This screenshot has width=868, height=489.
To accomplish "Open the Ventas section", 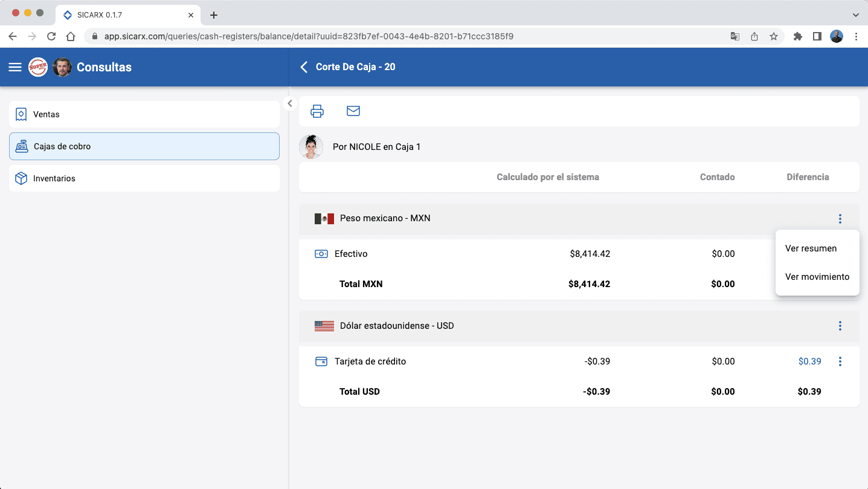I will point(144,114).
